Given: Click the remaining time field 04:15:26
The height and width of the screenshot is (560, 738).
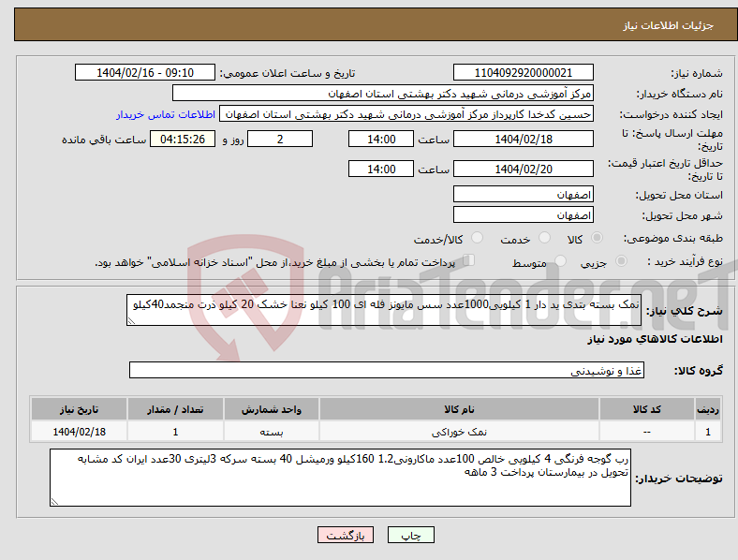Looking at the screenshot, I should [x=183, y=139].
